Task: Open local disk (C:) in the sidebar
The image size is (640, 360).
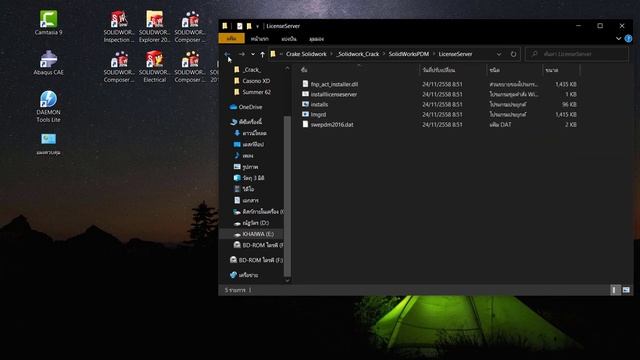Action: (258, 211)
